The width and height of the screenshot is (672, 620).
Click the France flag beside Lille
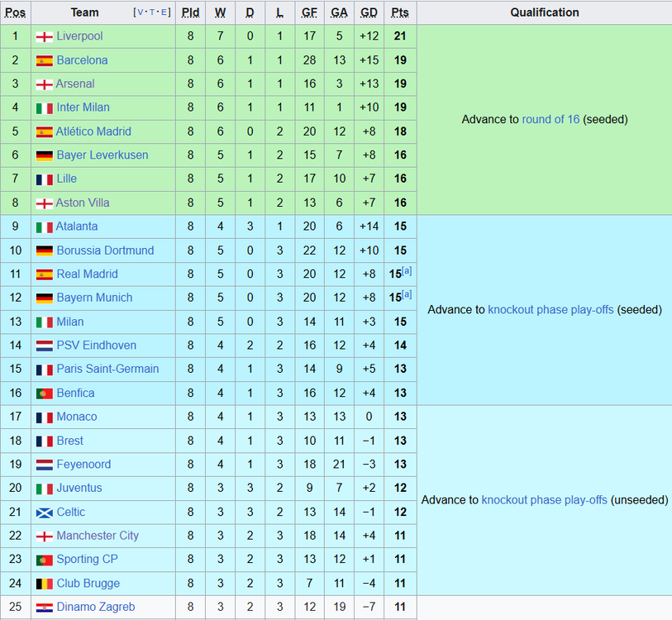[44, 179]
